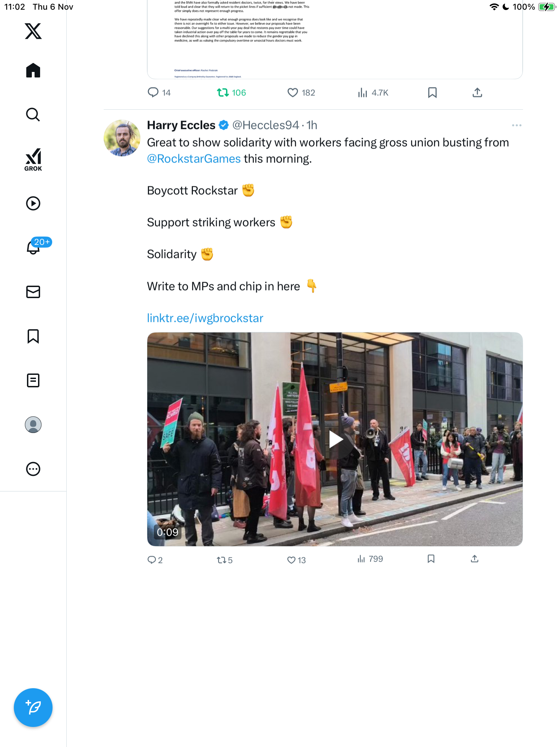This screenshot has height=747, width=560.
Task: Open your profile from the sidebar
Action: (33, 425)
